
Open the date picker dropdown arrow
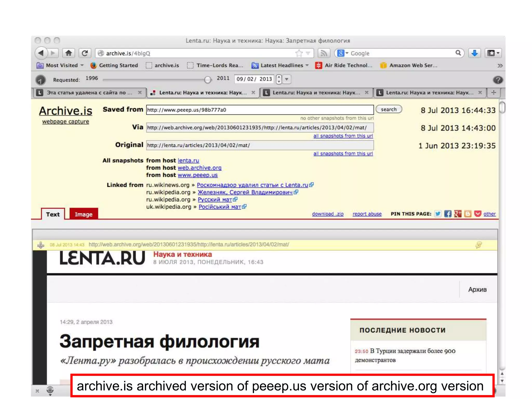(x=287, y=79)
